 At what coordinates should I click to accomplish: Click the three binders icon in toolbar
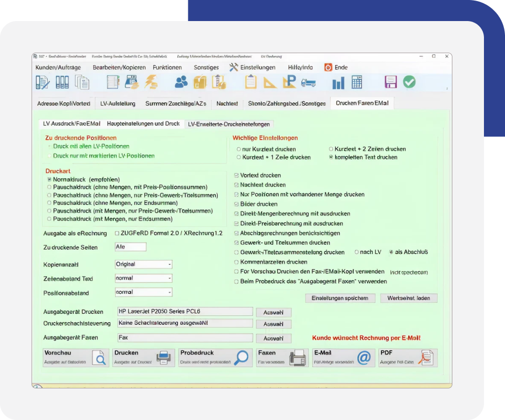62,82
